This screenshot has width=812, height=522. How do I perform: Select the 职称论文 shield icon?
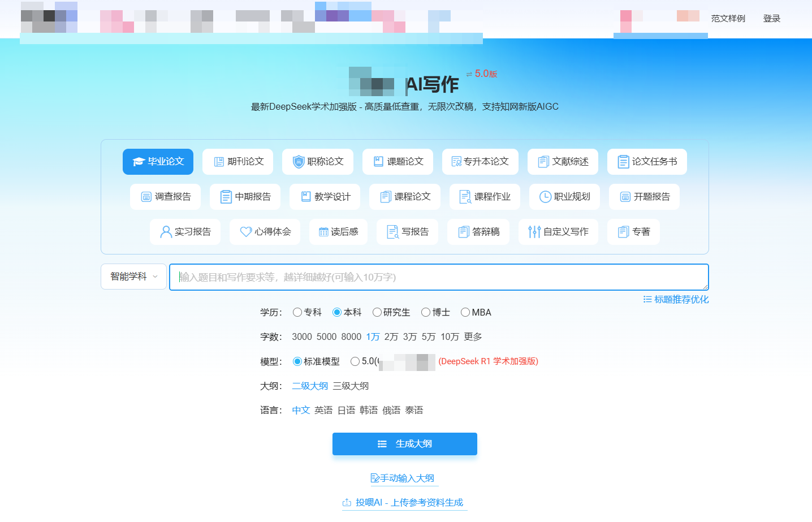298,162
